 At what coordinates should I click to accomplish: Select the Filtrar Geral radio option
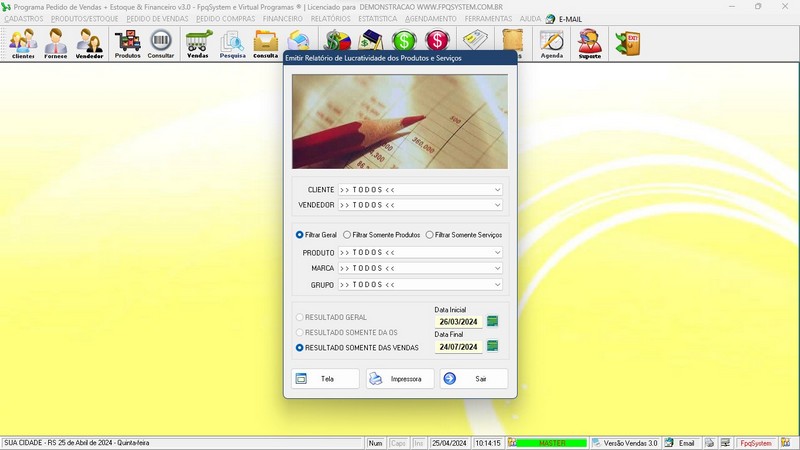(x=316, y=235)
